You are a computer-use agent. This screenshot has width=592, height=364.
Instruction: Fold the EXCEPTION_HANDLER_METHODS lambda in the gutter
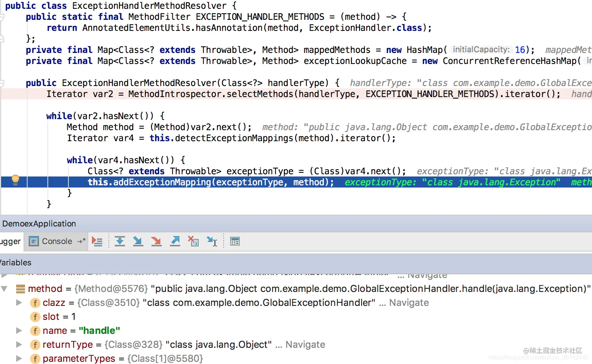(2, 17)
